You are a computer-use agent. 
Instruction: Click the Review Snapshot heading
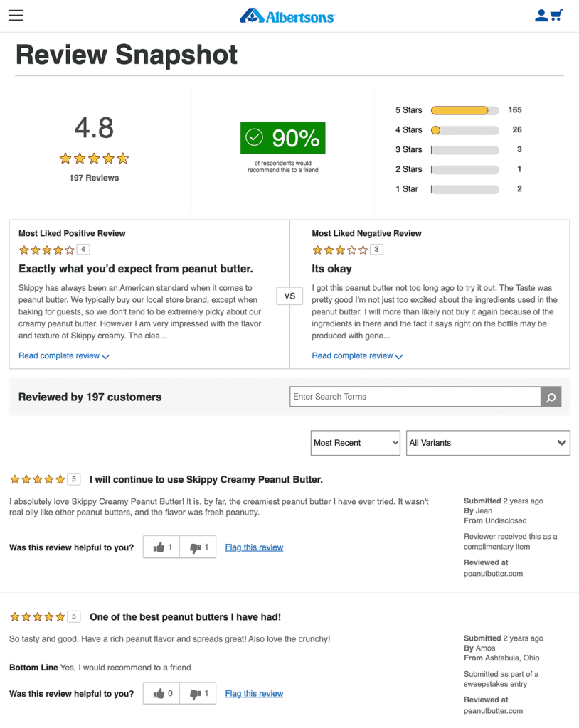(x=127, y=54)
